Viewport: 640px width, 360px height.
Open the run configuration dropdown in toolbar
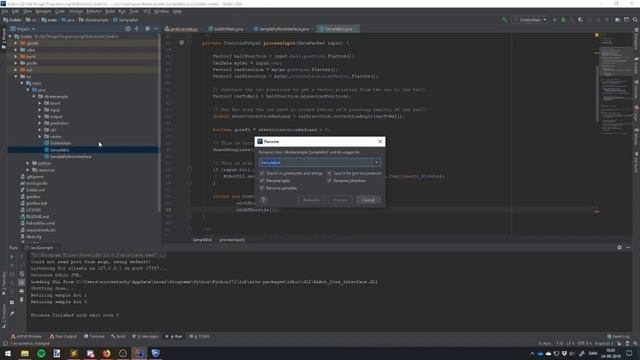pos(531,20)
